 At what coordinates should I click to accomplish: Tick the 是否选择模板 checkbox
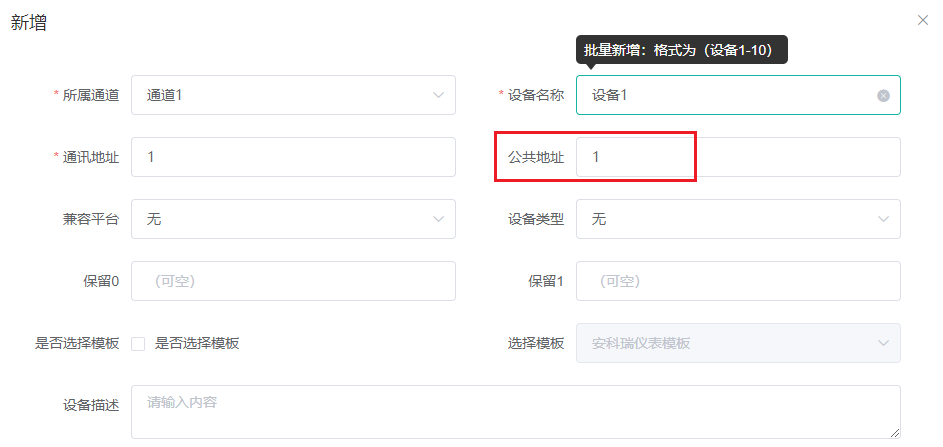138,344
